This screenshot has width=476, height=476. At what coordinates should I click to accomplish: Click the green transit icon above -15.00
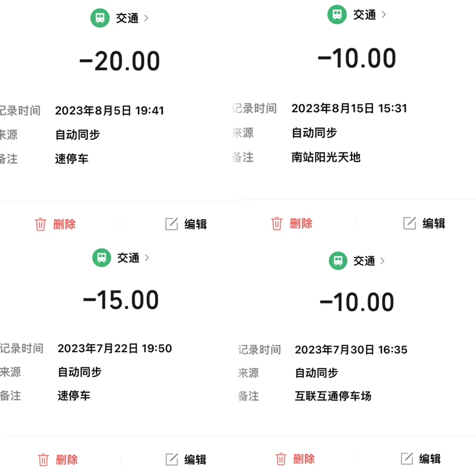coord(102,258)
